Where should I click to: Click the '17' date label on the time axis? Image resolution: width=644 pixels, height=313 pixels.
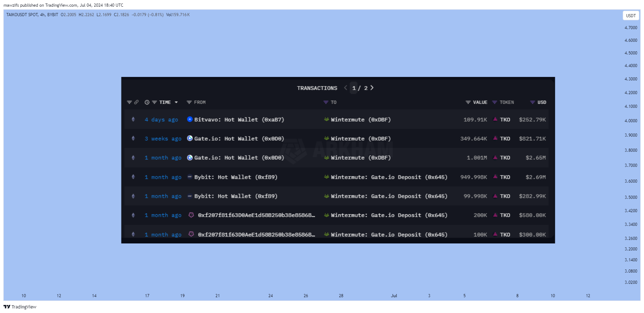point(147,296)
